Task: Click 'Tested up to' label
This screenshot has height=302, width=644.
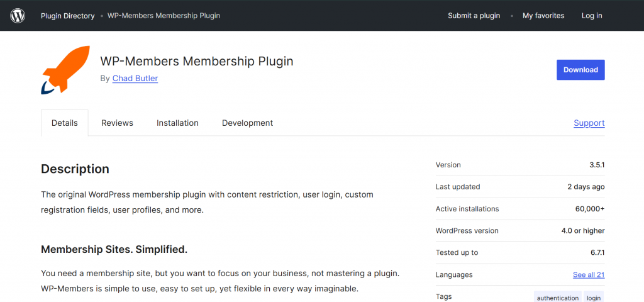Action: [x=457, y=252]
